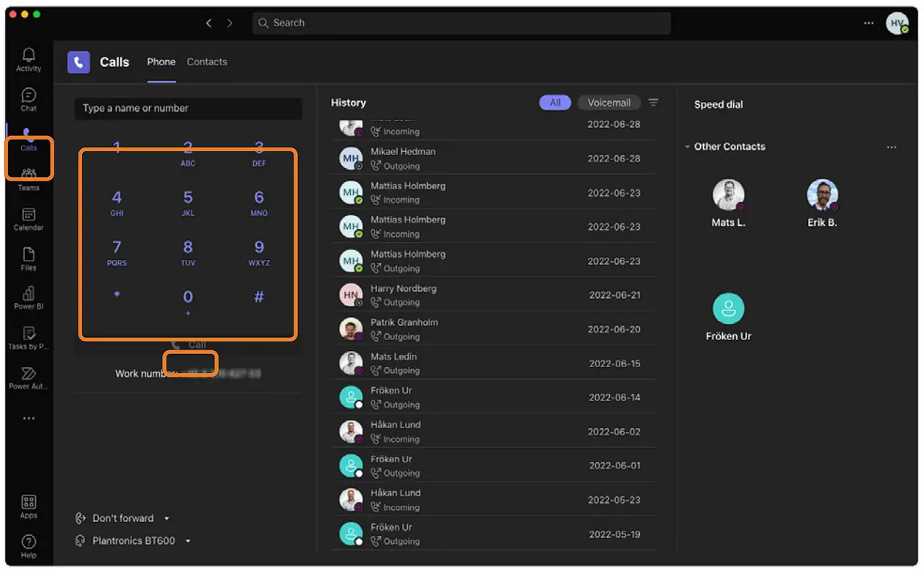Open the HV profile avatar
Viewport: 924px width, 572px height.
pos(896,23)
